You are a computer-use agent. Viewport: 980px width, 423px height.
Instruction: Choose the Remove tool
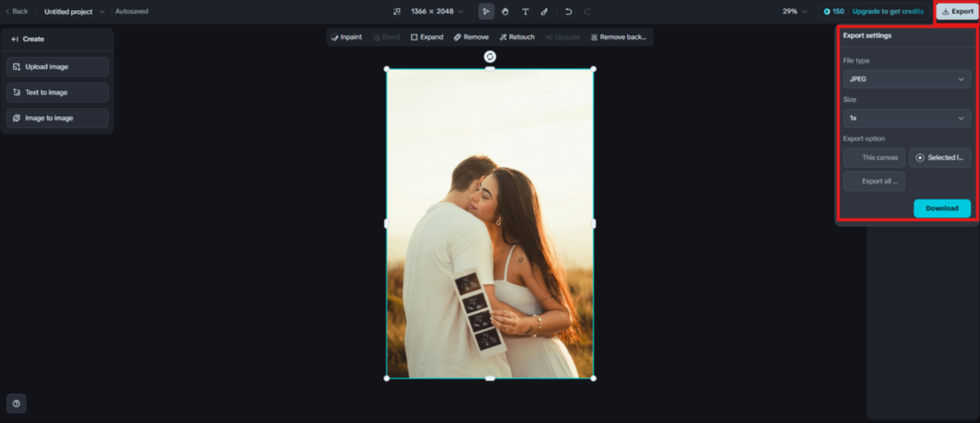coord(471,37)
